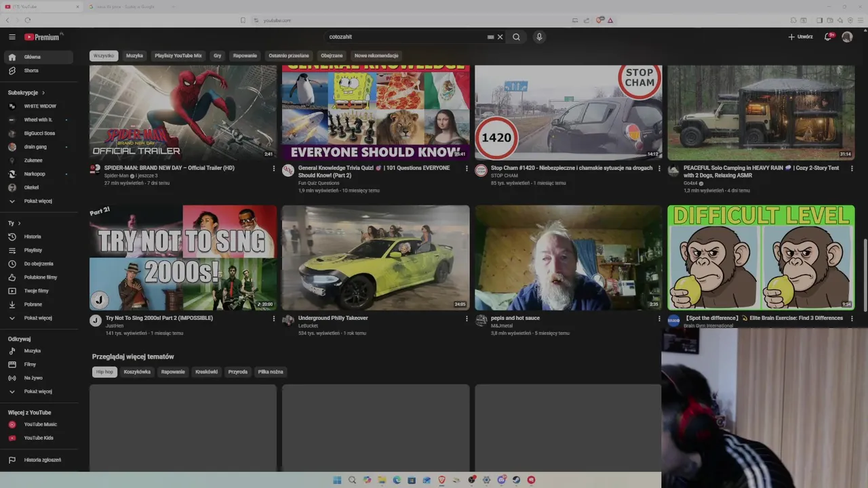The width and height of the screenshot is (868, 488).
Task: Open Pobrane downloads
Action: click(x=38, y=304)
